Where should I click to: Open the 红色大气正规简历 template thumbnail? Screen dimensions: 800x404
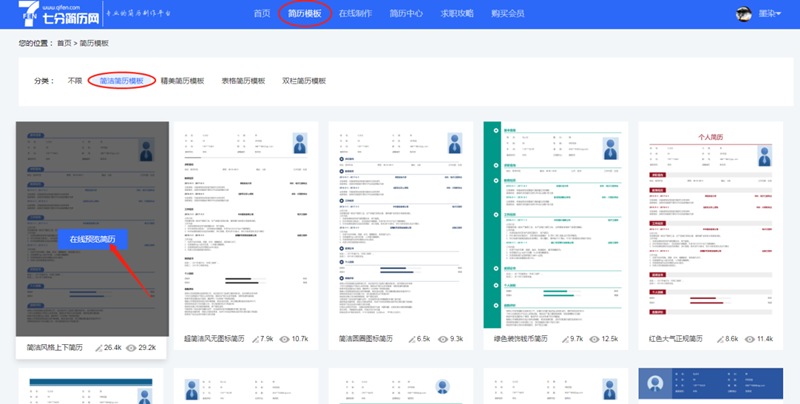[711, 224]
